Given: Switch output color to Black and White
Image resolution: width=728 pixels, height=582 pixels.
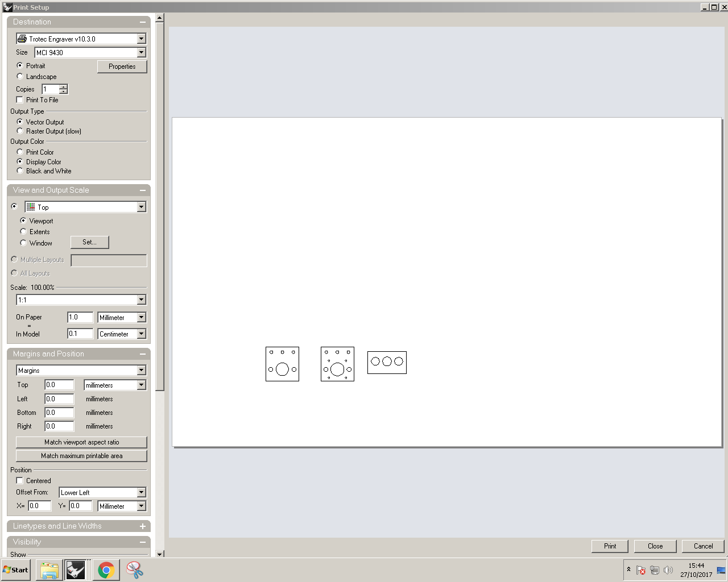Looking at the screenshot, I should point(20,171).
